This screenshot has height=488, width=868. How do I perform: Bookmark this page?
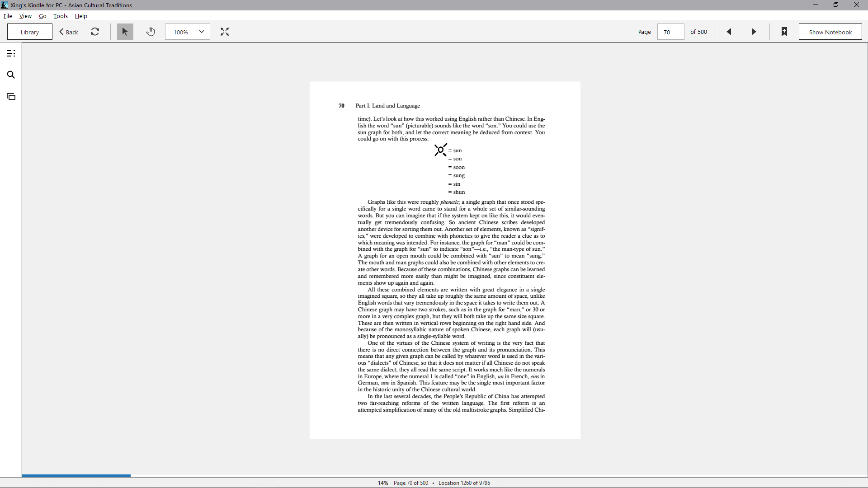784,32
